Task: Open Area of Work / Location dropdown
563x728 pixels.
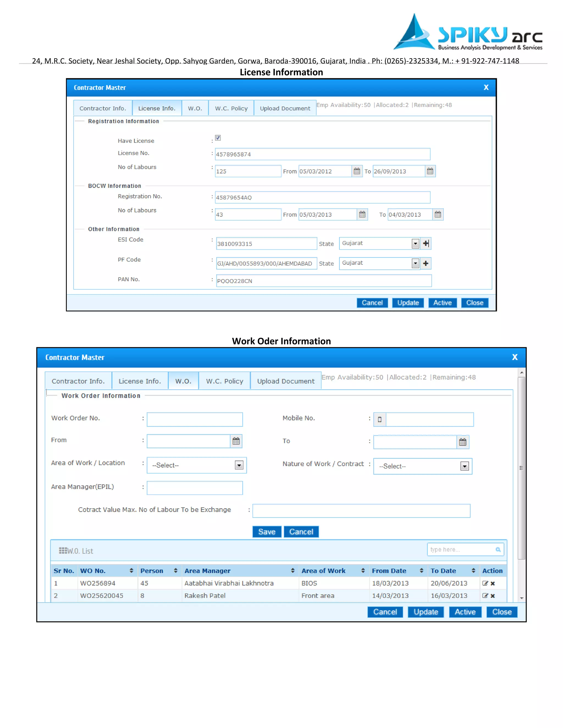Action: 239,465
